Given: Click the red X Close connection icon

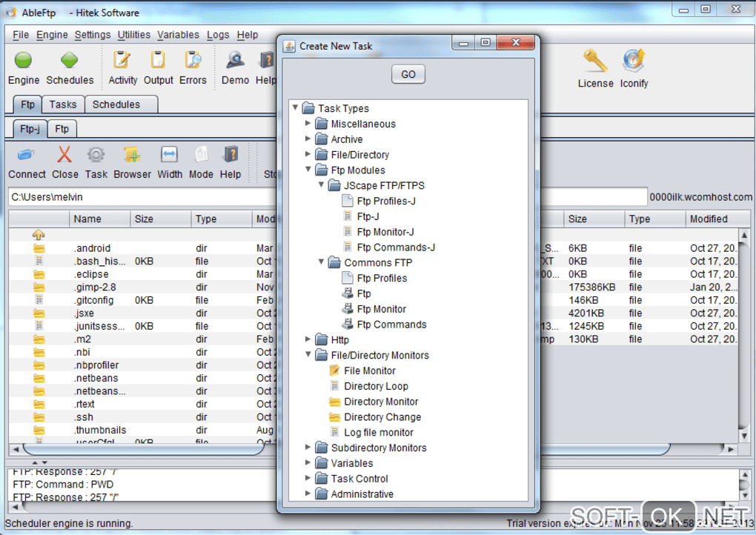Looking at the screenshot, I should (64, 155).
